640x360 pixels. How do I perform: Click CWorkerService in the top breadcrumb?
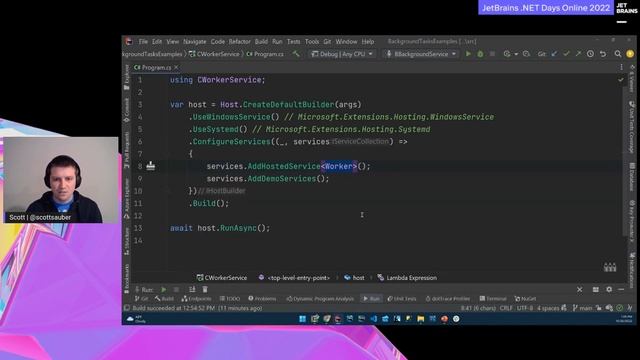(214, 54)
